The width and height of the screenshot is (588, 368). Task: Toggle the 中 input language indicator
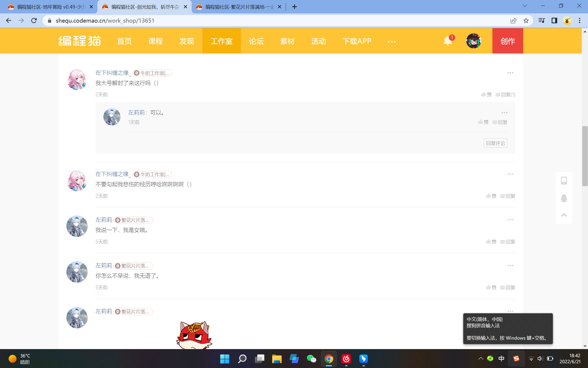click(501, 359)
